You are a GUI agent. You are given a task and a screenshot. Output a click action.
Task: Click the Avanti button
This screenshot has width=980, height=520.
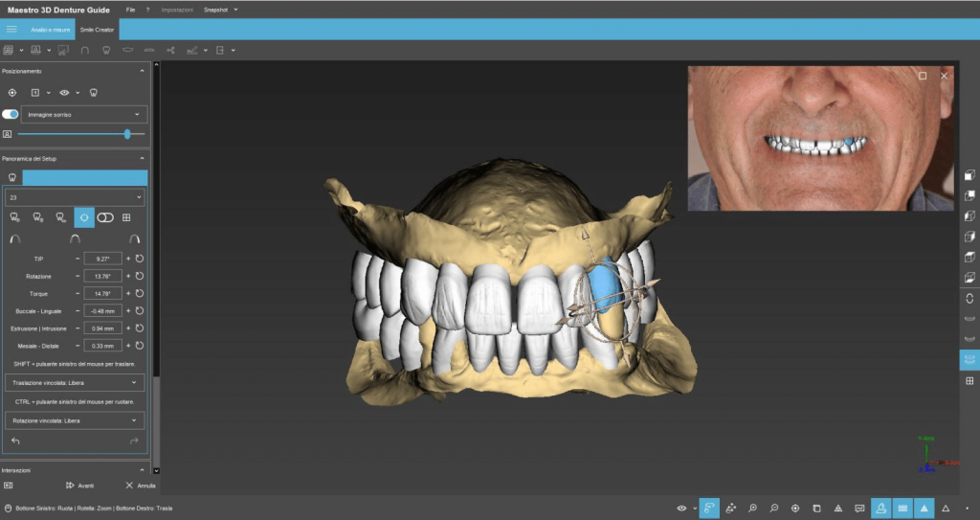tap(79, 486)
